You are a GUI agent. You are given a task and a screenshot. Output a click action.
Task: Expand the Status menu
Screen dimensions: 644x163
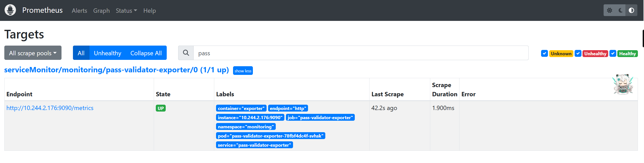pyautogui.click(x=126, y=11)
